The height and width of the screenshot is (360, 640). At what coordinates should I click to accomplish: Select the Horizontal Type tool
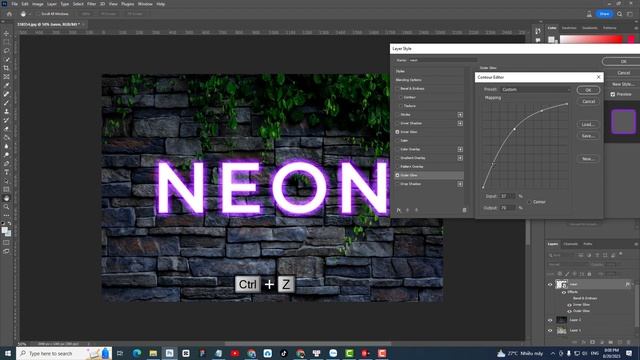point(6,172)
